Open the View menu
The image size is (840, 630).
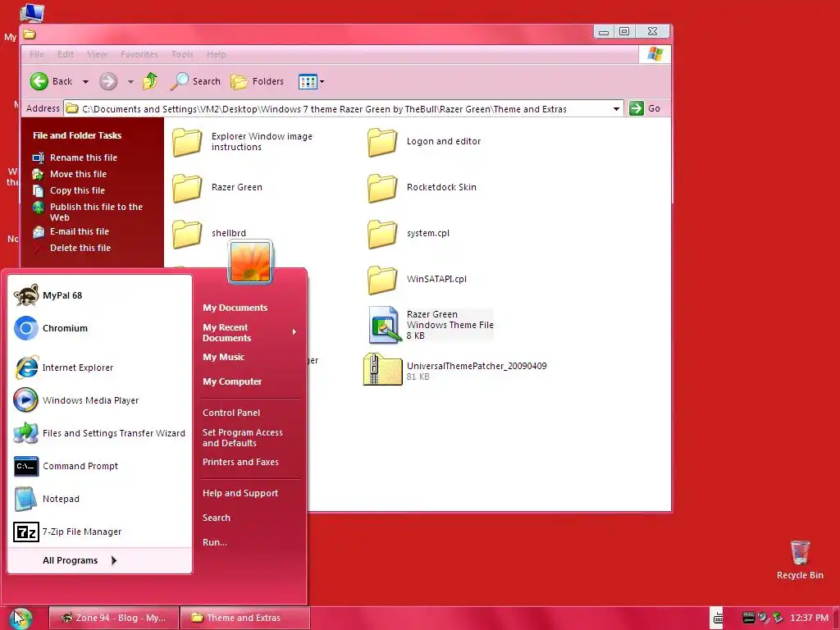pos(97,54)
